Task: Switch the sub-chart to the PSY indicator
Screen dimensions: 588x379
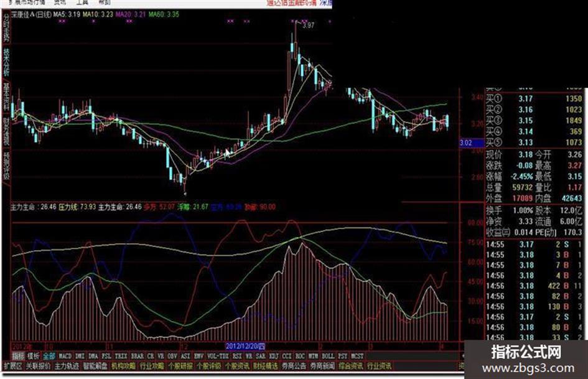Action: point(343,356)
